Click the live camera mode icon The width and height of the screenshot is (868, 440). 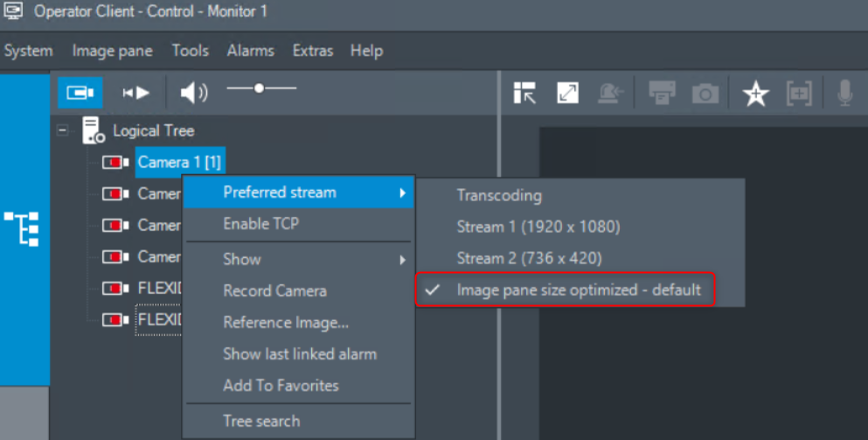pyautogui.click(x=80, y=92)
